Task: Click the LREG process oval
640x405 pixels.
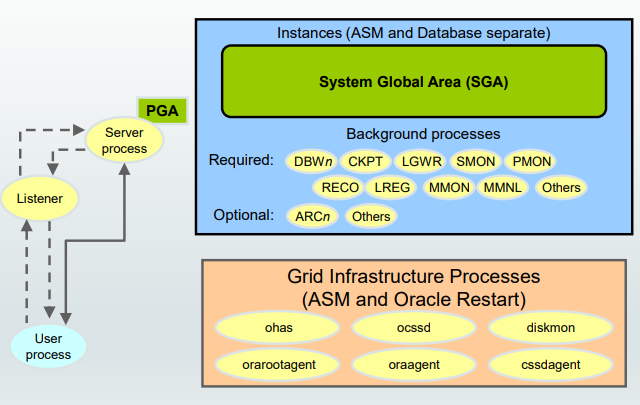Action: [x=392, y=188]
